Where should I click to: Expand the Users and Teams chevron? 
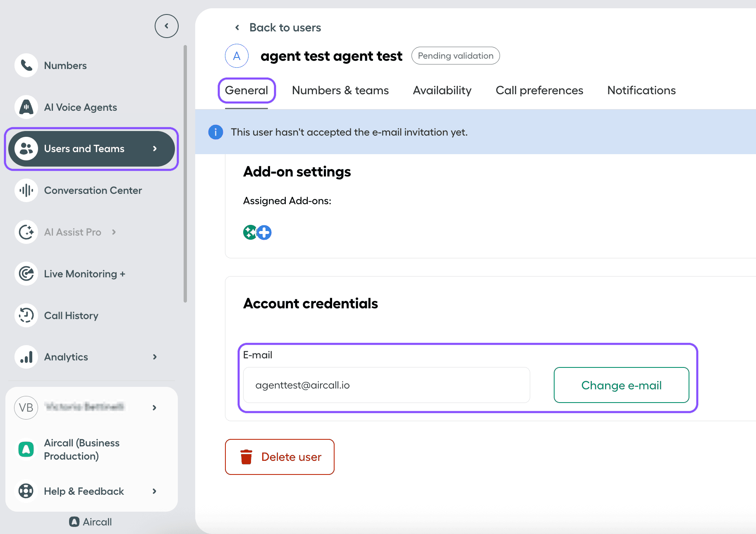155,149
